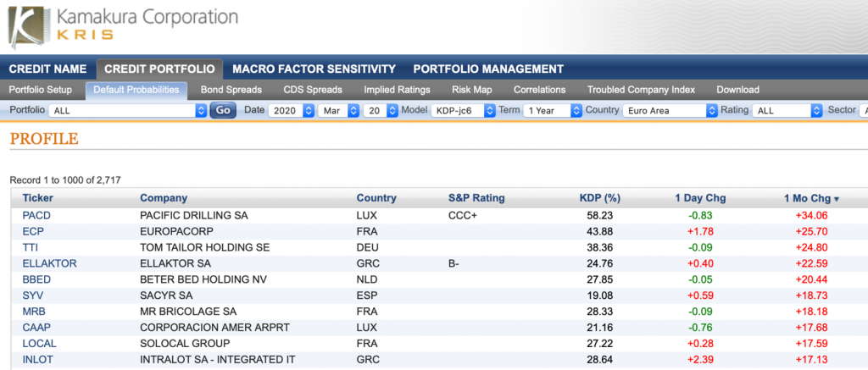Select SOLOCAL GROUP company cell
Image resolution: width=868 pixels, height=370 pixels.
185,344
